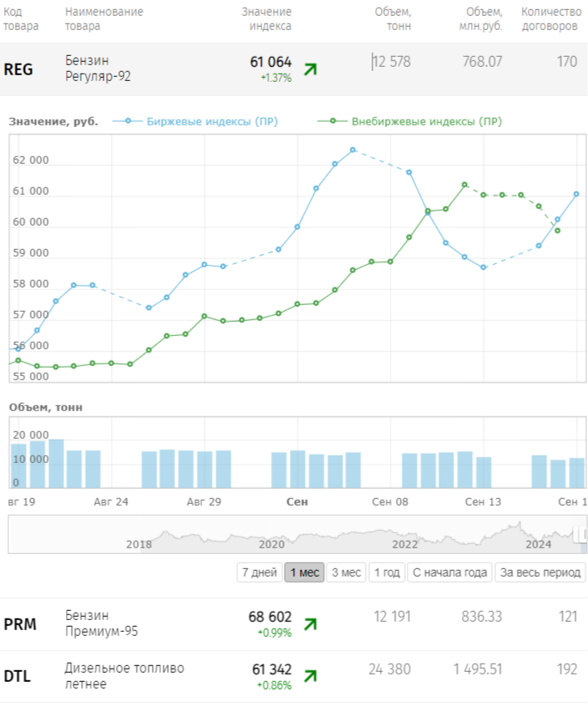The width and height of the screenshot is (588, 707).
Task: Click the Значение индекса column header
Action: click(x=266, y=19)
